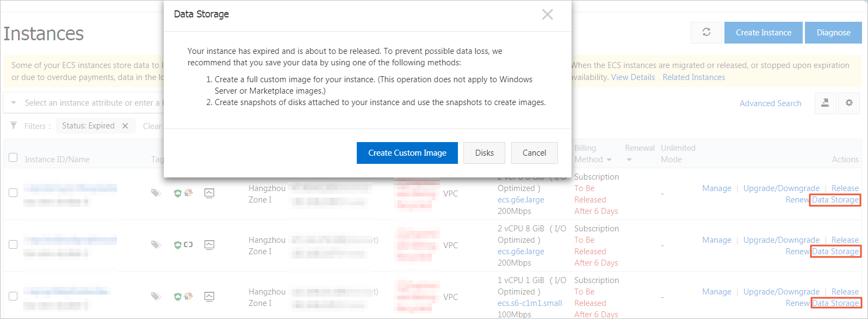Click the tag icon of first instance
This screenshot has width=868, height=319.
tap(156, 193)
